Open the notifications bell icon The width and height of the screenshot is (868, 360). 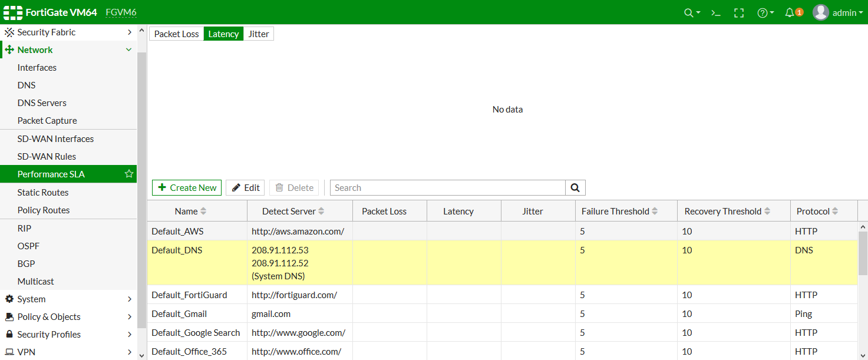pos(790,12)
